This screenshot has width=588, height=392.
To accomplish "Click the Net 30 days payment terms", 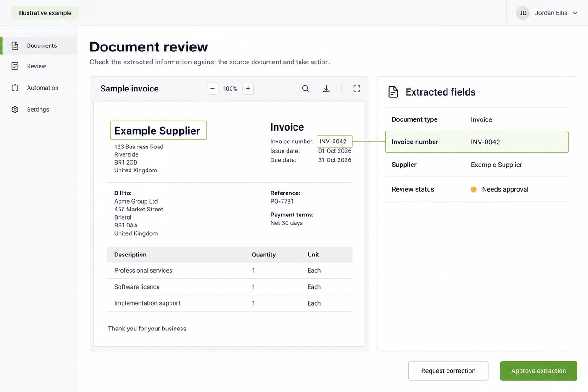I will coord(287,223).
